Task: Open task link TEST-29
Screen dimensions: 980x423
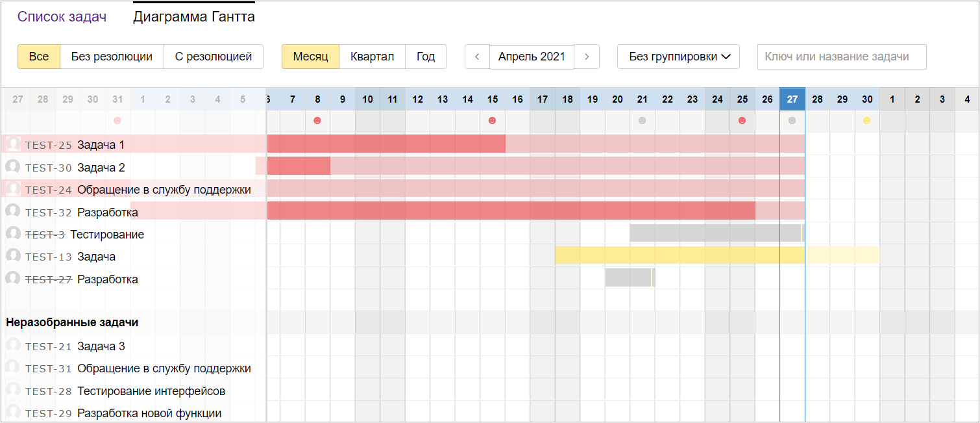Action: pos(49,413)
